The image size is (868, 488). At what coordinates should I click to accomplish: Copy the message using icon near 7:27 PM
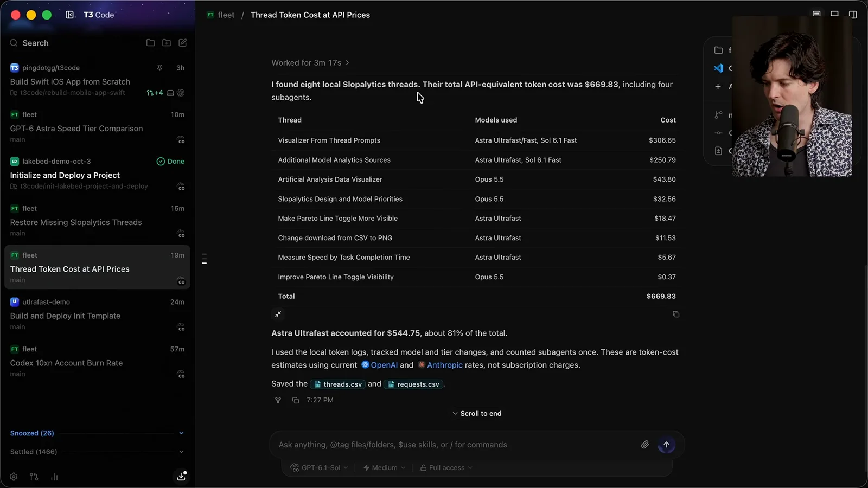[x=296, y=400]
